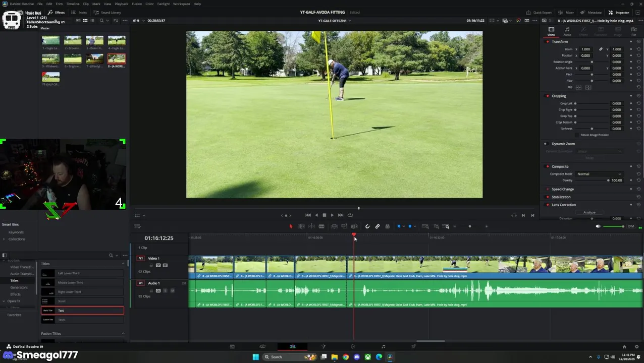Collapse the Open FX tree node

click(x=4, y=301)
